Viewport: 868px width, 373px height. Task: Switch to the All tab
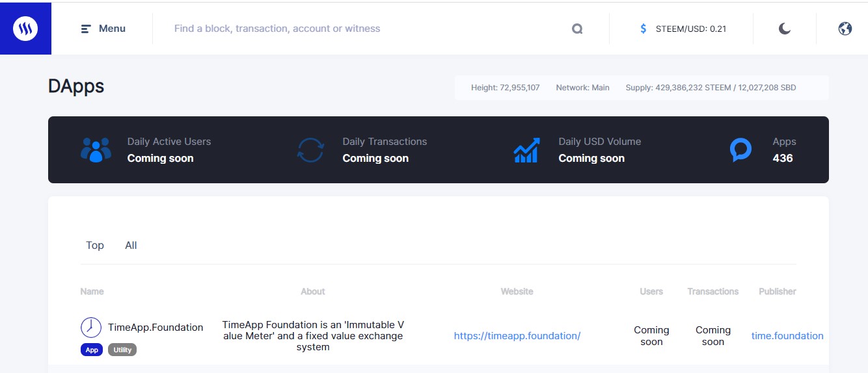[x=131, y=245]
